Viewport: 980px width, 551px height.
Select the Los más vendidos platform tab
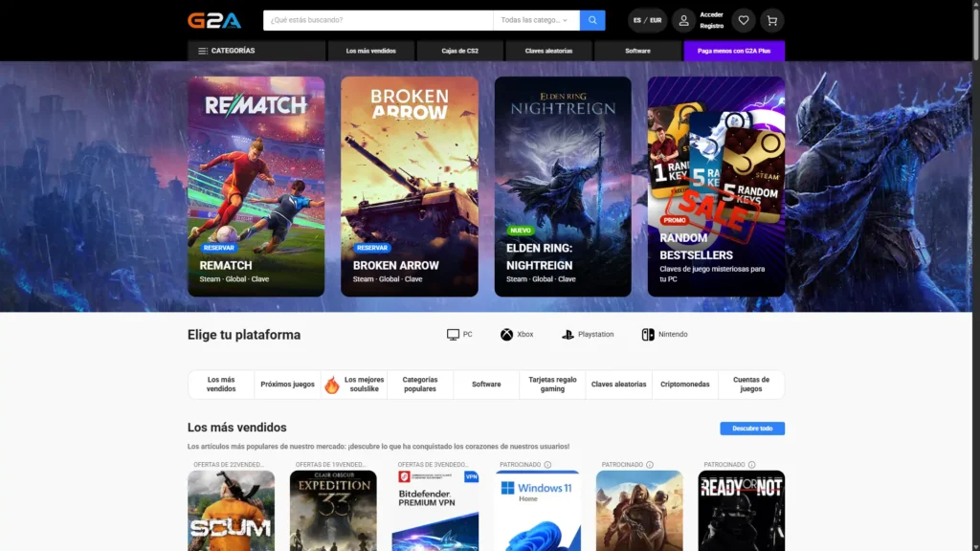[x=221, y=385]
